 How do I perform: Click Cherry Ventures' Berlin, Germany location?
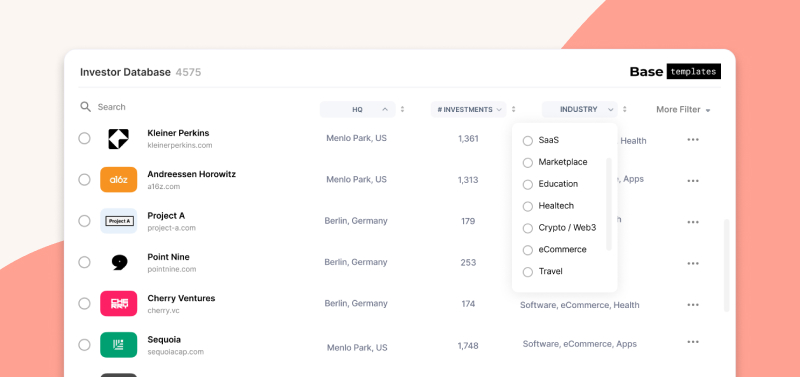[x=356, y=304]
